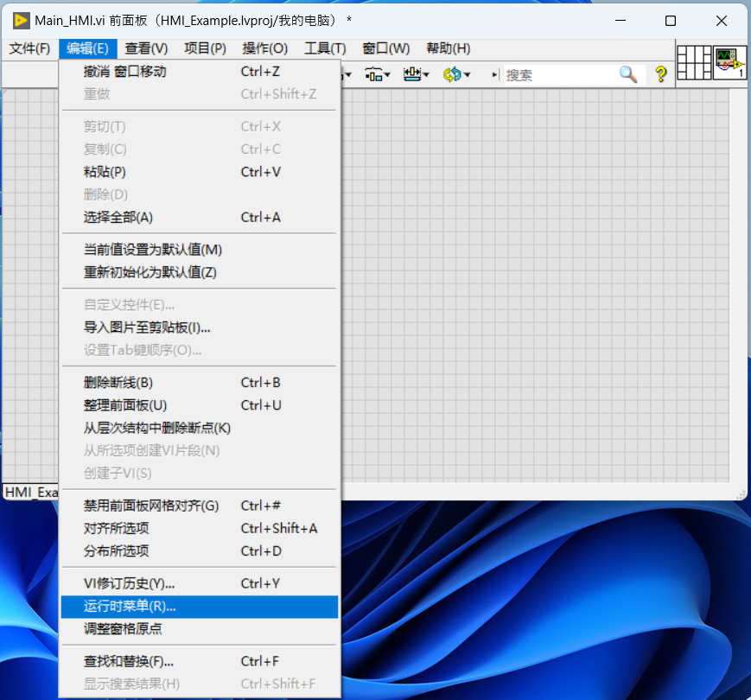
Task: Click the small arrow before search box
Action: pos(494,74)
